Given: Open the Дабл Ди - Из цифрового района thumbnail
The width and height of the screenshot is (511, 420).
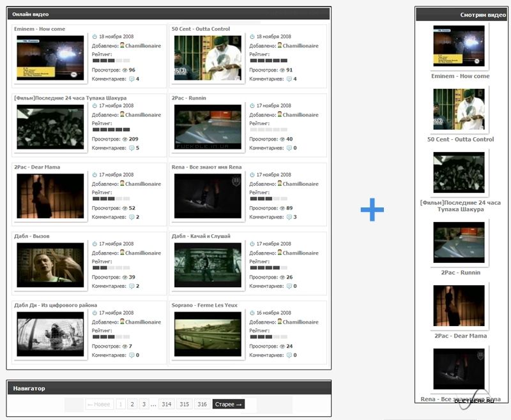Looking at the screenshot, I should coord(50,334).
